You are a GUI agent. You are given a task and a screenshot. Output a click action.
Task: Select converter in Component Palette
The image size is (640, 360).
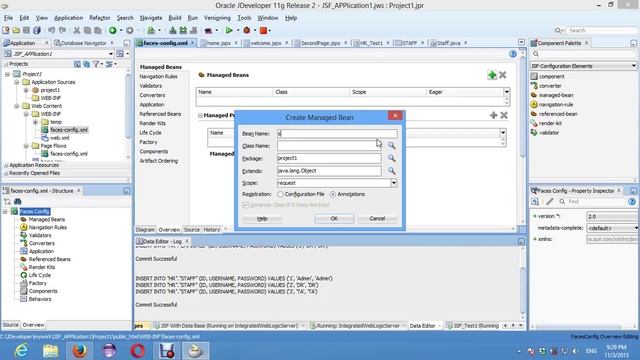(x=550, y=86)
